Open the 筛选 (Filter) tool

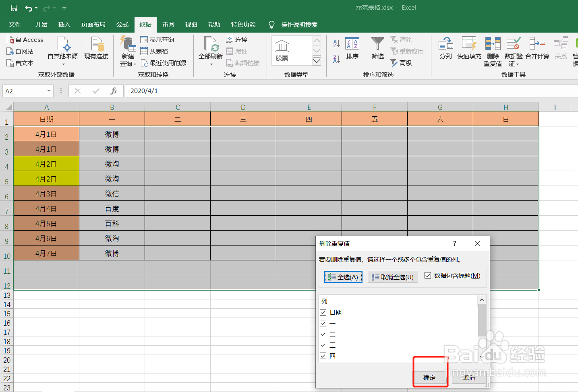click(377, 49)
